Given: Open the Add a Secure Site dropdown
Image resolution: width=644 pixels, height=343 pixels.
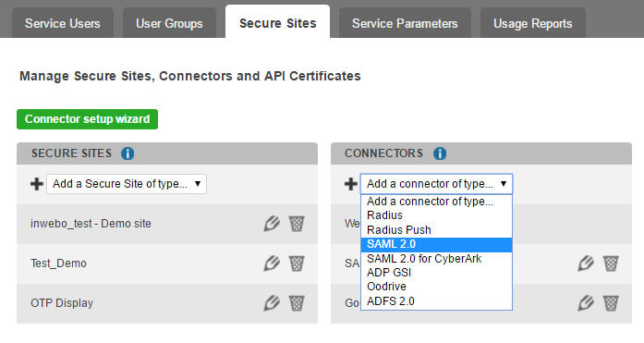Looking at the screenshot, I should (127, 184).
